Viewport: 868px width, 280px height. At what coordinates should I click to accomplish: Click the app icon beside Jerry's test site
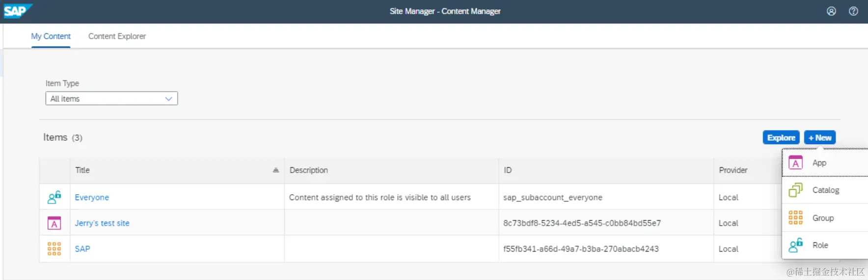pyautogui.click(x=54, y=223)
